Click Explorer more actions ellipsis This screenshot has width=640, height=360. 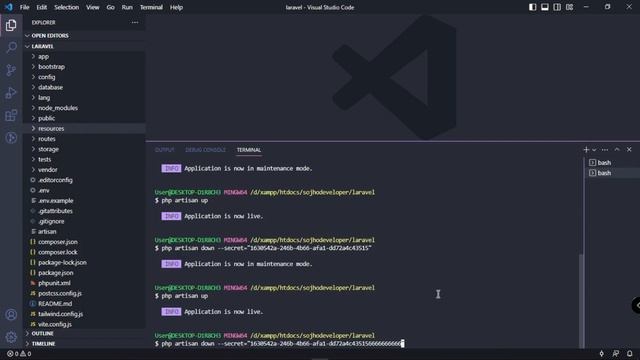135,22
